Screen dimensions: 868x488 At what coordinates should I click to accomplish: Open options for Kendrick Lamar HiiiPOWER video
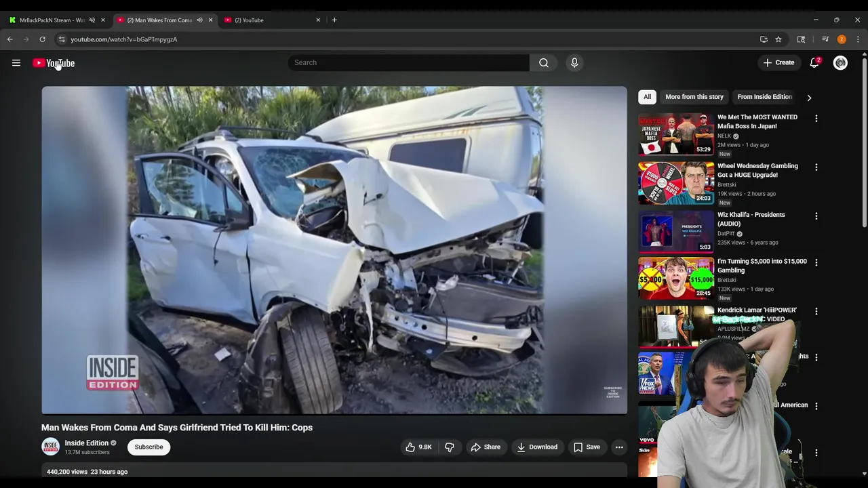coord(816,312)
